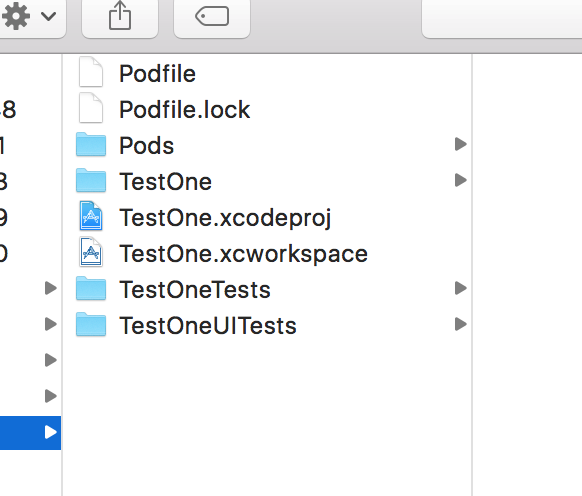Screen dimensions: 582x496
Task: Select the Podfile document icon
Action: pyautogui.click(x=91, y=72)
